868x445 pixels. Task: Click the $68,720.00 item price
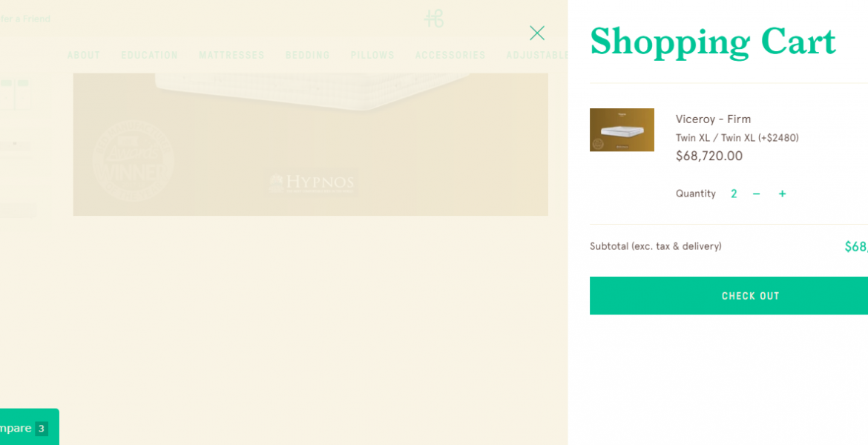(x=709, y=156)
